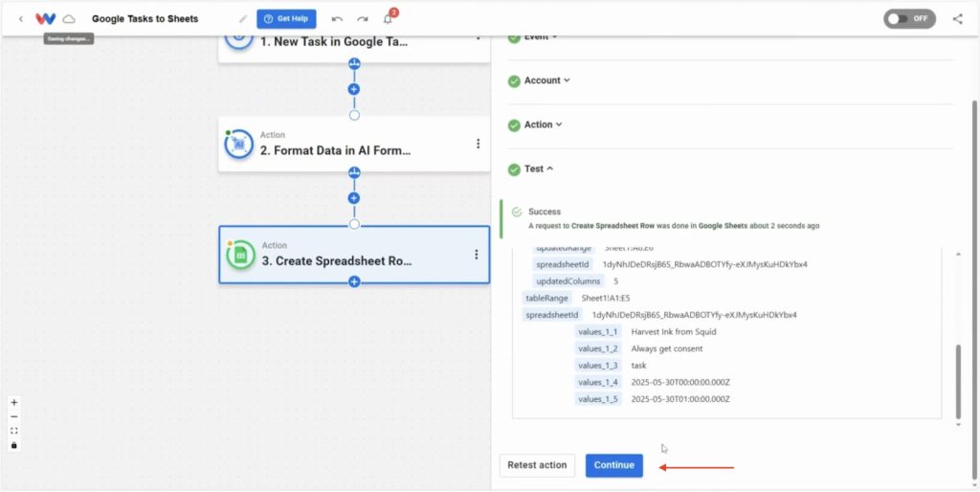Click the Success check icon
Image resolution: width=980 pixels, height=492 pixels.
tap(516, 212)
